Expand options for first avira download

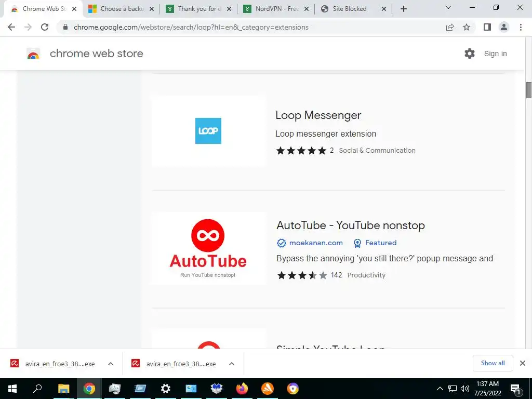tap(111, 364)
